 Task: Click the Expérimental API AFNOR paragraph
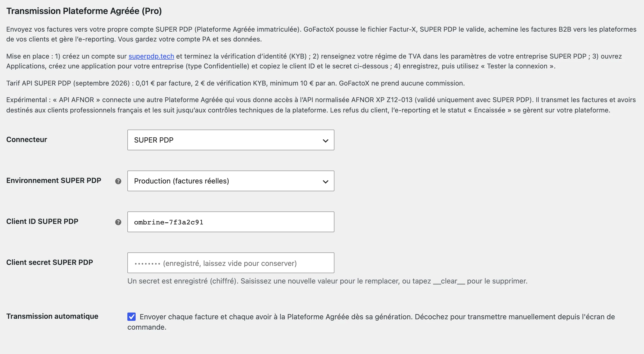[x=321, y=105]
